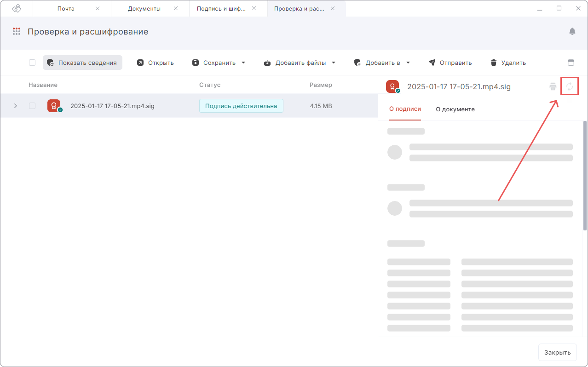588x367 pixels.
Task: Click the application logo icon
Action: click(17, 8)
